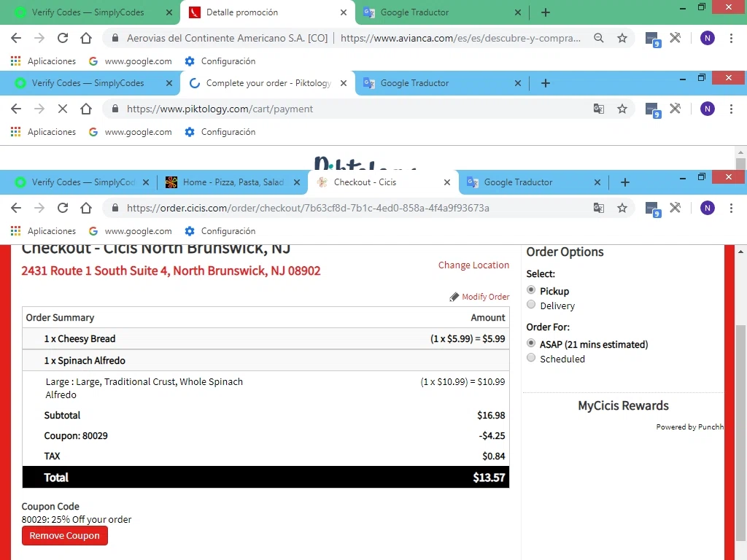This screenshot has height=560, width=747.
Task: Click the Piktology address bar URL
Action: click(220, 109)
